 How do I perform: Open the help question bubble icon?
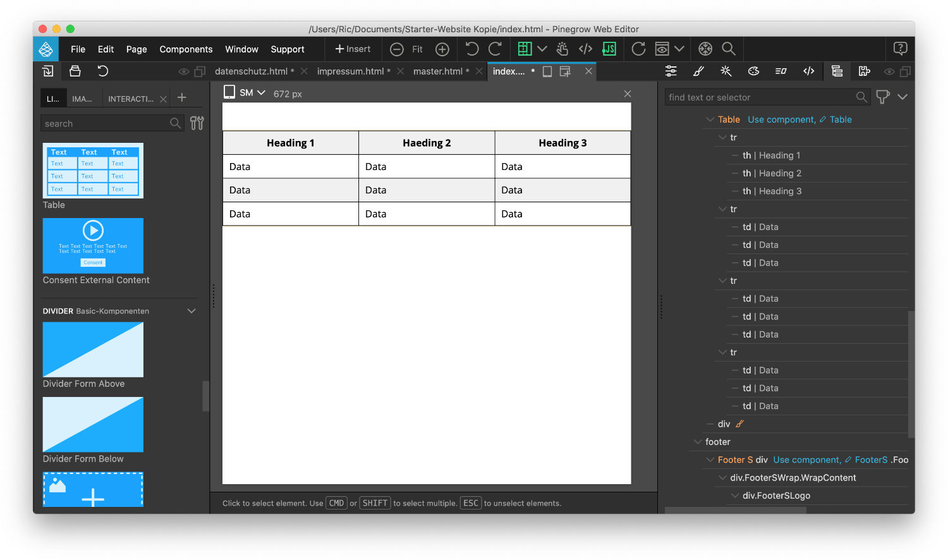(x=901, y=49)
